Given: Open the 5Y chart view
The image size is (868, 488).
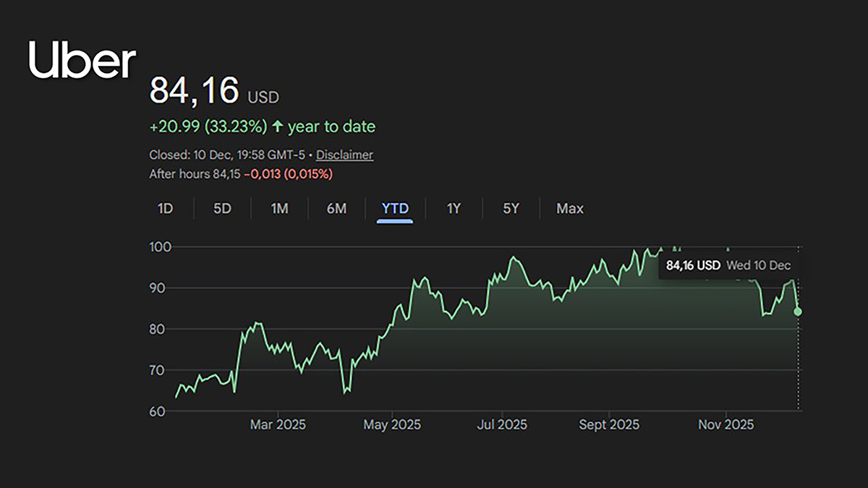Looking at the screenshot, I should [511, 209].
